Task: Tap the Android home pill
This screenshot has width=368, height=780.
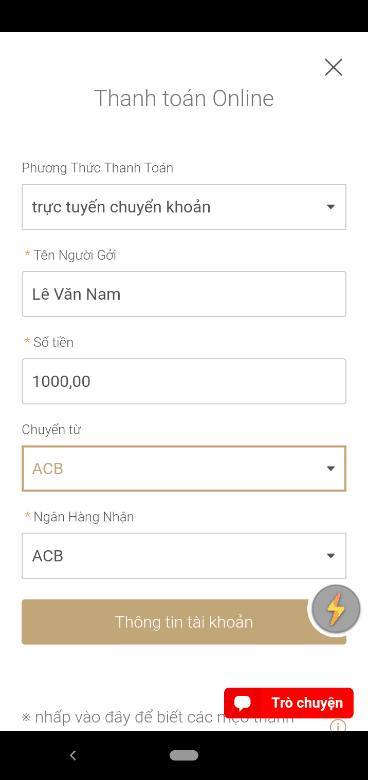Action: tap(184, 755)
